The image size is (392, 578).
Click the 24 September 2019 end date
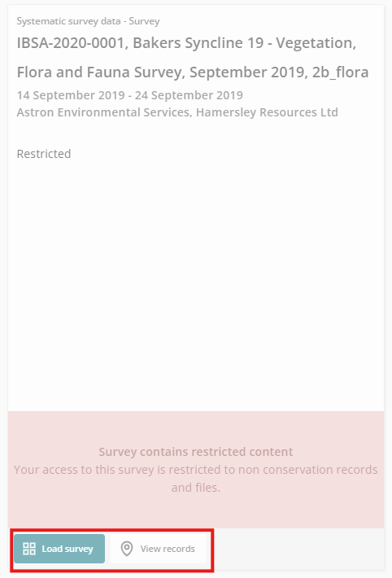(189, 95)
